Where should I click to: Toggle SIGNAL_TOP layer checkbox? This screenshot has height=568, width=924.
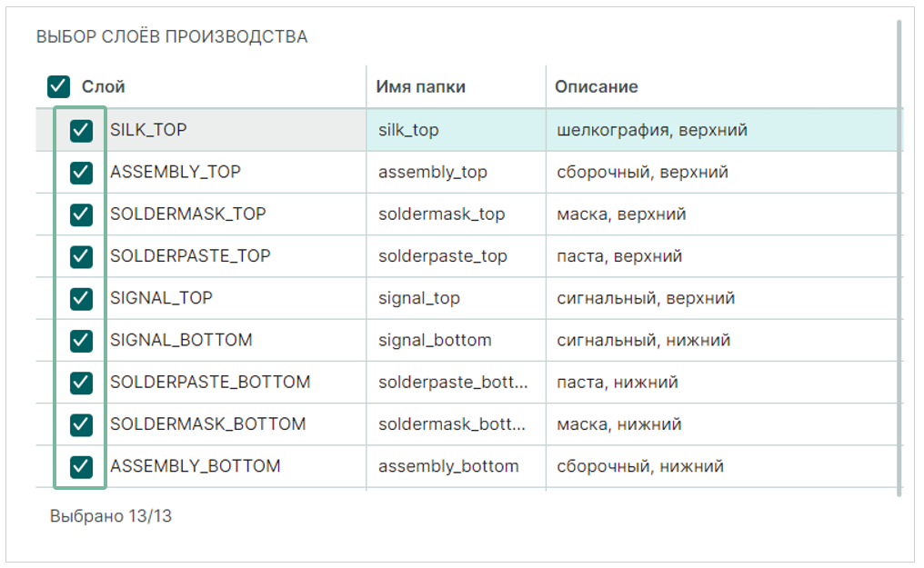point(82,298)
